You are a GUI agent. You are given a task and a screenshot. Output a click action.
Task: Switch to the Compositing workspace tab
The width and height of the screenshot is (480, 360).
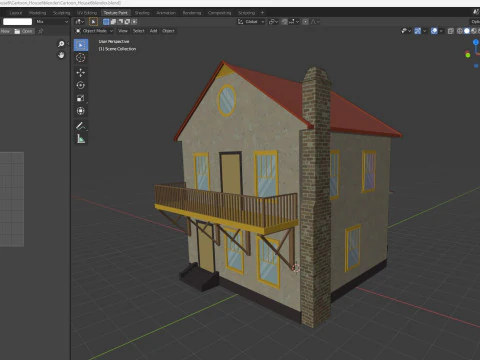pyautogui.click(x=219, y=13)
